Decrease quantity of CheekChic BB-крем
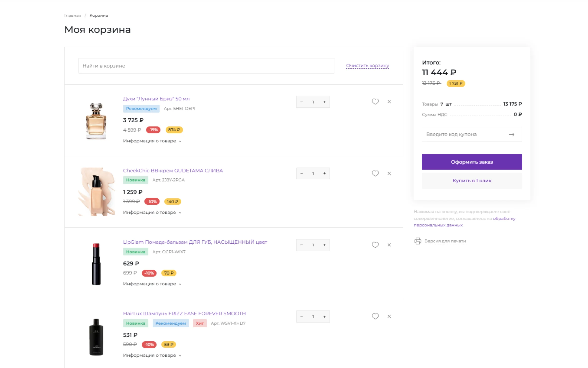Screen dimensions: 588x368 click(x=302, y=173)
